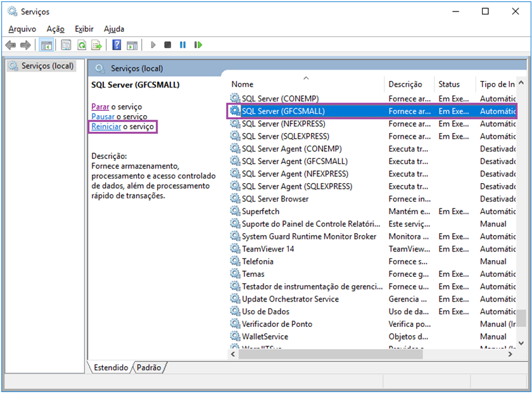Start the service with the play icon
The image size is (532, 394).
(x=153, y=45)
